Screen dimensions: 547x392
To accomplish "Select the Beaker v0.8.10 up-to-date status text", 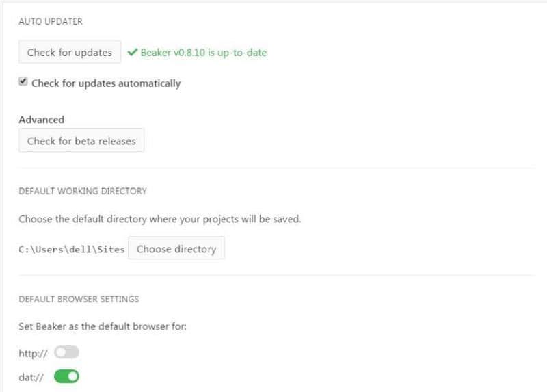I will 204,53.
